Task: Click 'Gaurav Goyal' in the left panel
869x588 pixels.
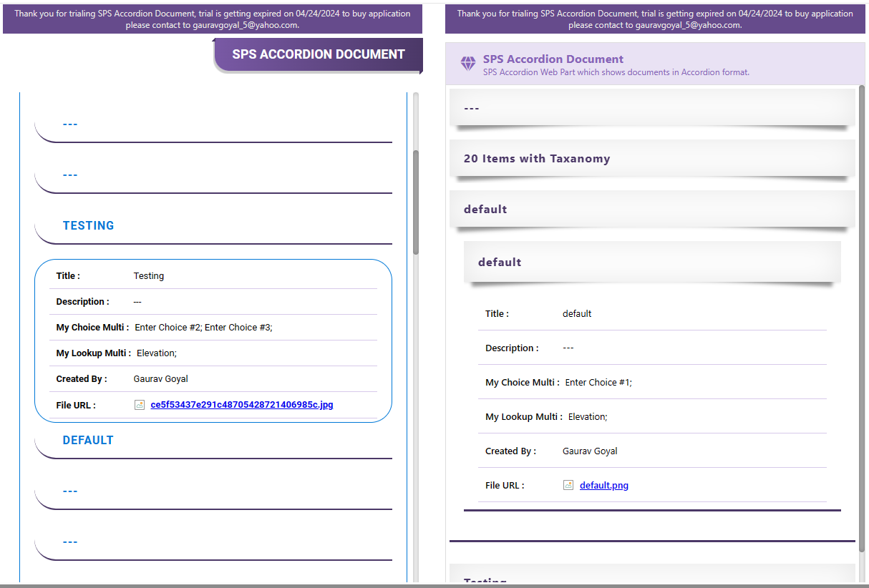Action: [161, 379]
